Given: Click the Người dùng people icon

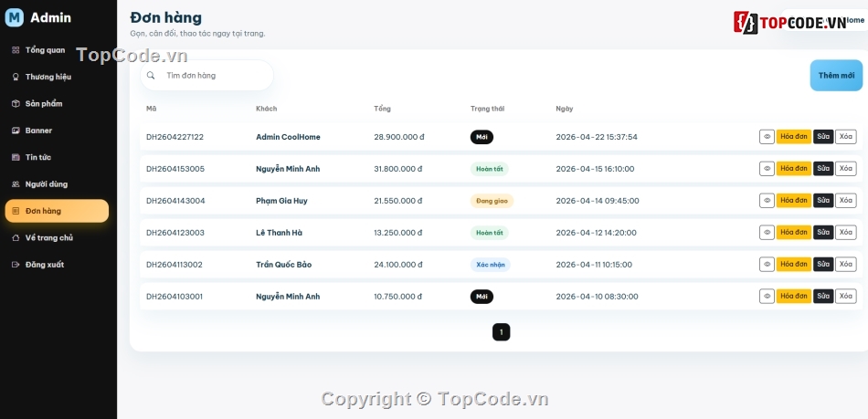Looking at the screenshot, I should pyautogui.click(x=16, y=184).
